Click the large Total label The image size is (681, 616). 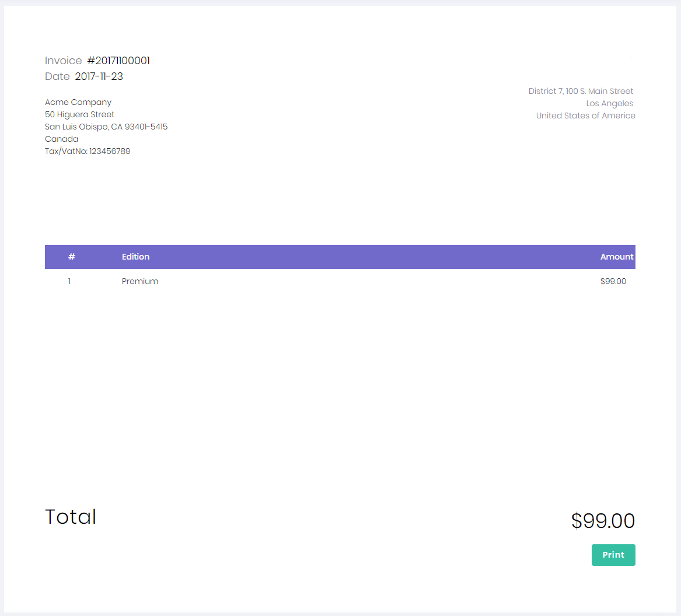click(x=71, y=517)
